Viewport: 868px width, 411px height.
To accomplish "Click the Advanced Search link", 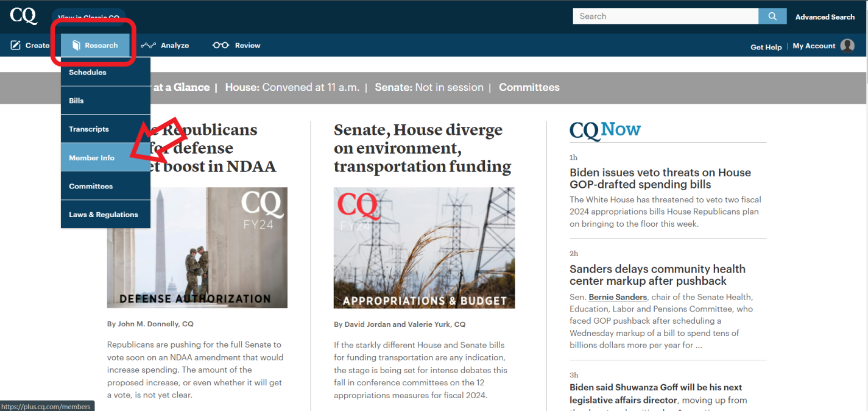I will [x=825, y=16].
